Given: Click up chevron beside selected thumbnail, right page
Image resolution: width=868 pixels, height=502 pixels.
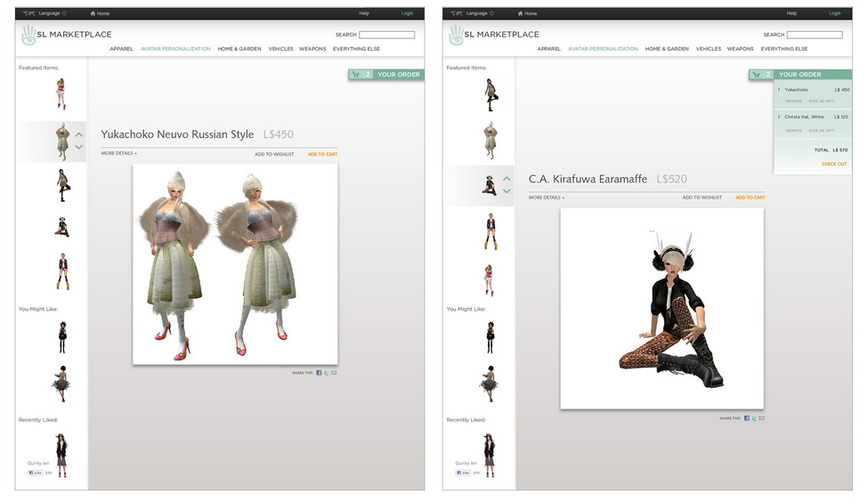Looking at the screenshot, I should pos(507,179).
